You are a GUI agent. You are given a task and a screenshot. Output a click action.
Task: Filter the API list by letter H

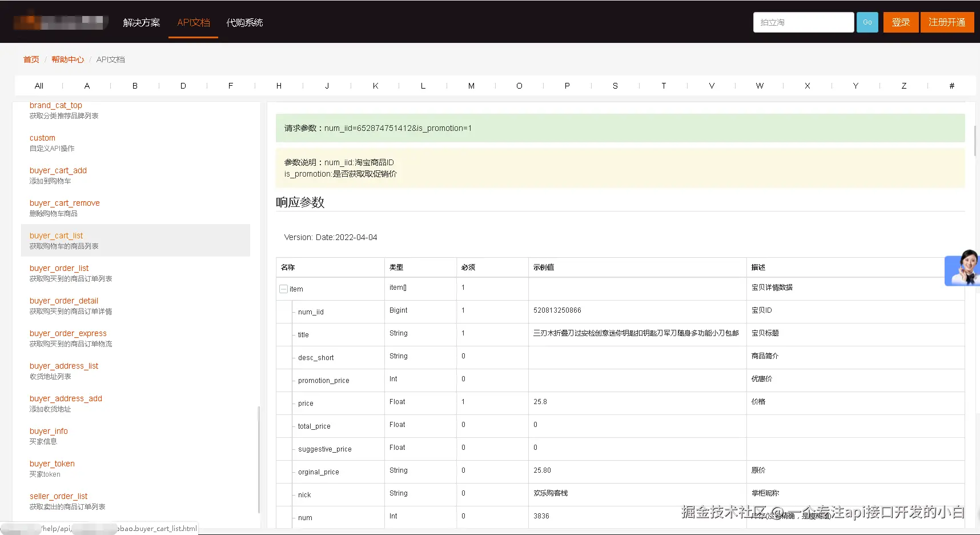click(x=279, y=86)
